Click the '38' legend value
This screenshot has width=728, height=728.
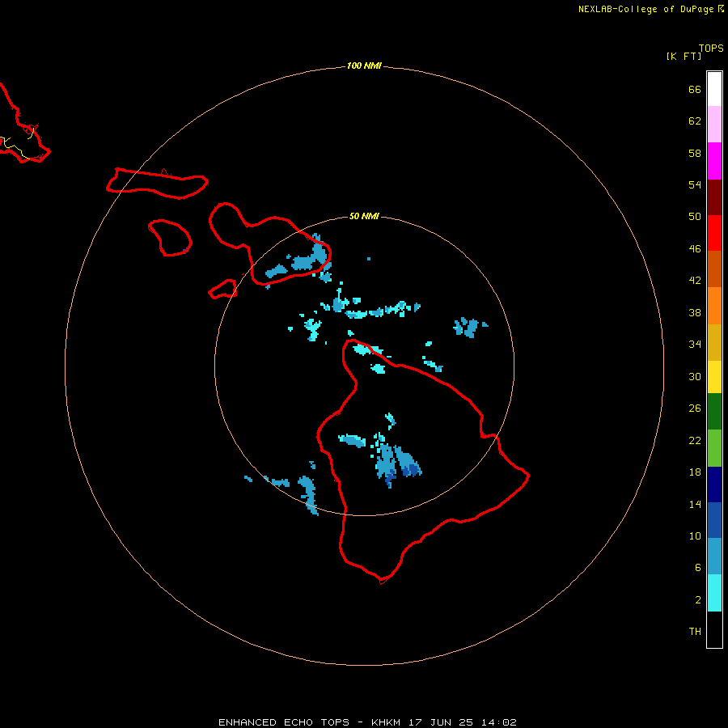pos(695,313)
